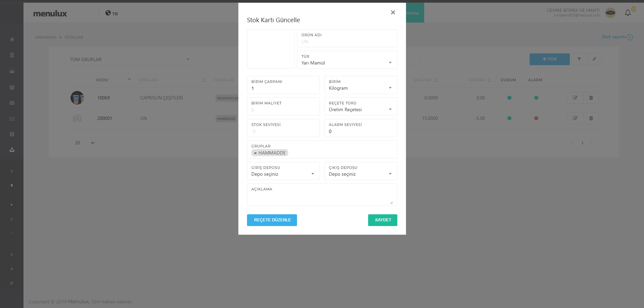
Task: Open the money bill sidebar icon
Action: [x=12, y=119]
